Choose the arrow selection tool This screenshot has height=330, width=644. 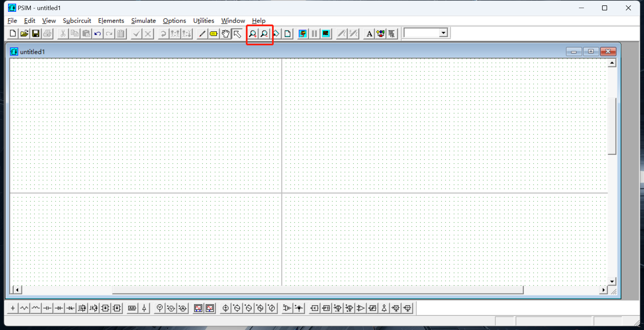[x=237, y=34]
